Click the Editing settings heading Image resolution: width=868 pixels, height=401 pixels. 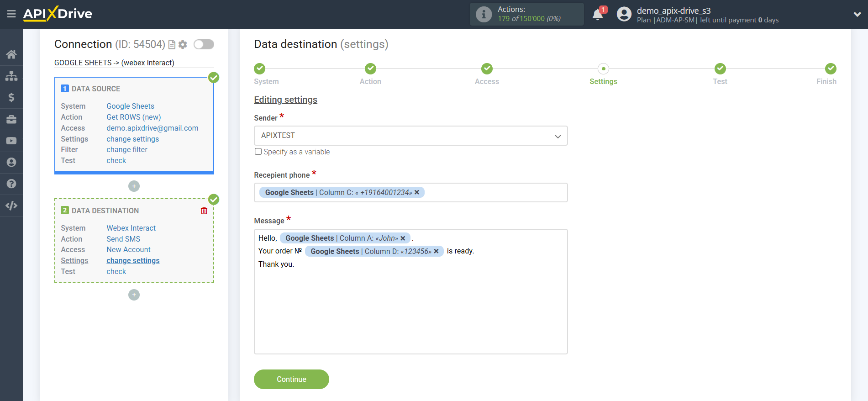pos(285,100)
